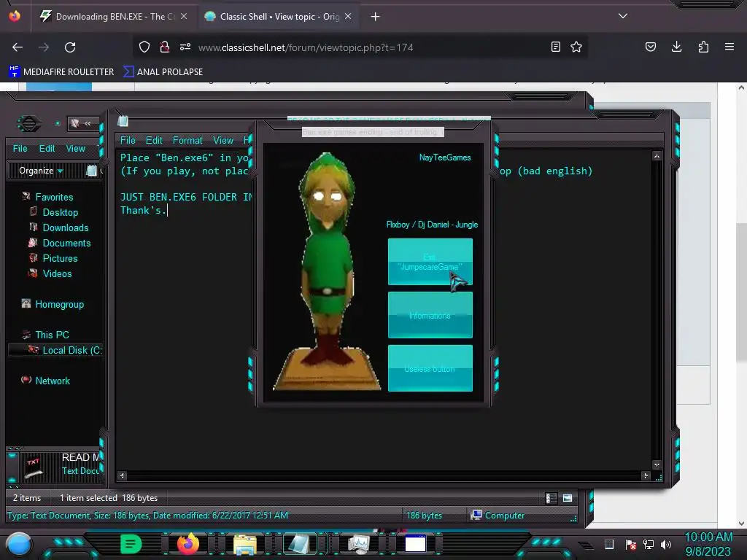Open a new tab with plus button
747x560 pixels.
[x=376, y=17]
